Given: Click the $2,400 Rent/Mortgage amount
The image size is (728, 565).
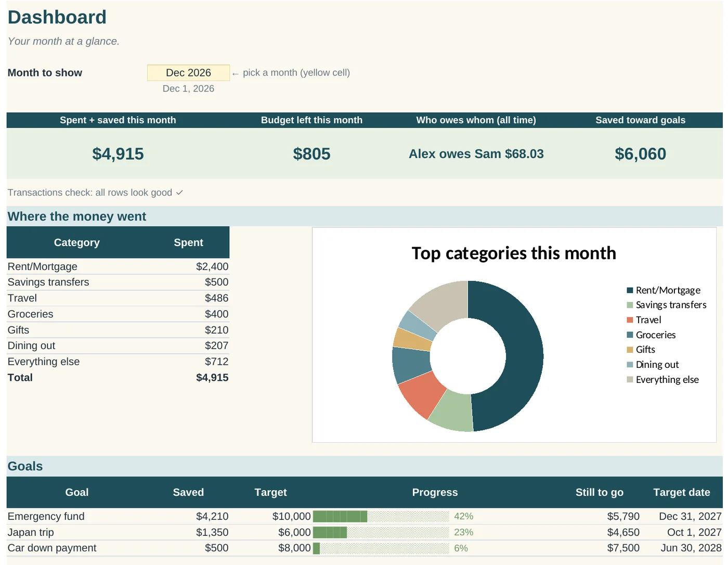Looking at the screenshot, I should pyautogui.click(x=212, y=266).
